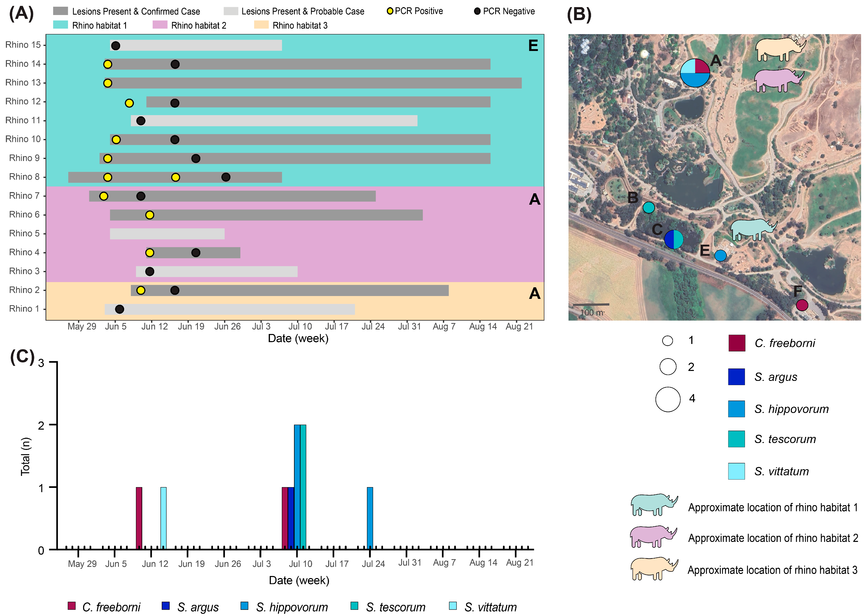Image resolution: width=868 pixels, height=616 pixels.
Task: Click the black PCR Negative legend marker
Action: (x=477, y=11)
